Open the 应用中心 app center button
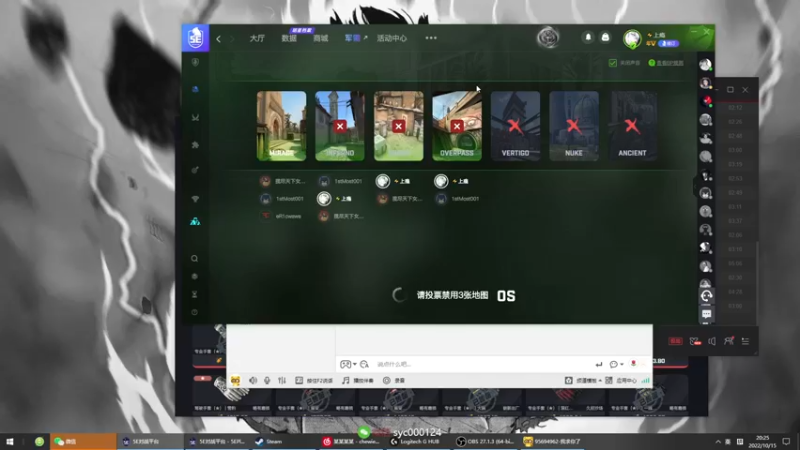This screenshot has height=450, width=800. pyautogui.click(x=621, y=381)
